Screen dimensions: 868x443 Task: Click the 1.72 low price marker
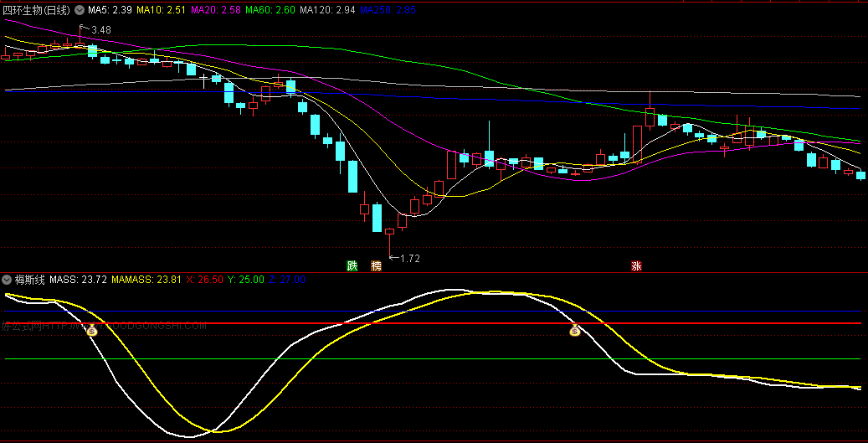click(x=409, y=259)
